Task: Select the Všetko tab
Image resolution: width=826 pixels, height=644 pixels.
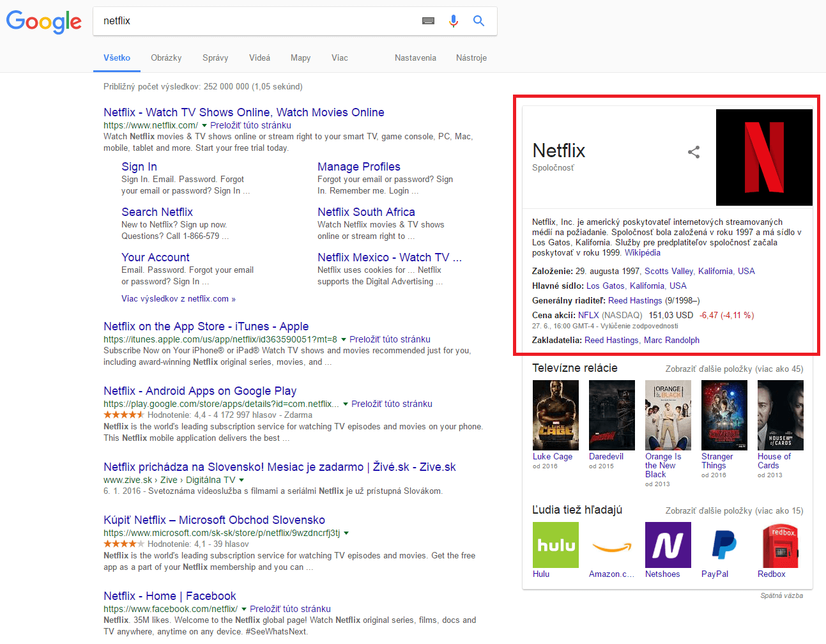Action: coord(117,57)
